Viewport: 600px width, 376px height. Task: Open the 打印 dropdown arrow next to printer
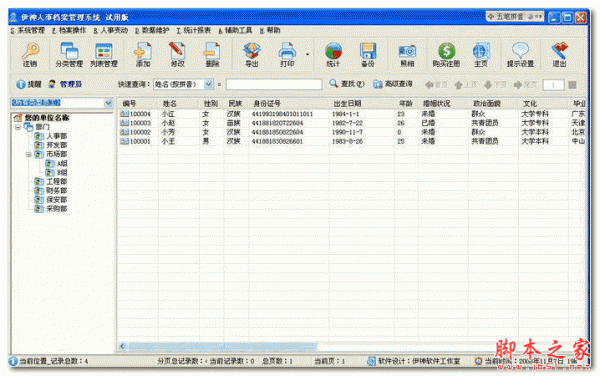(307, 55)
